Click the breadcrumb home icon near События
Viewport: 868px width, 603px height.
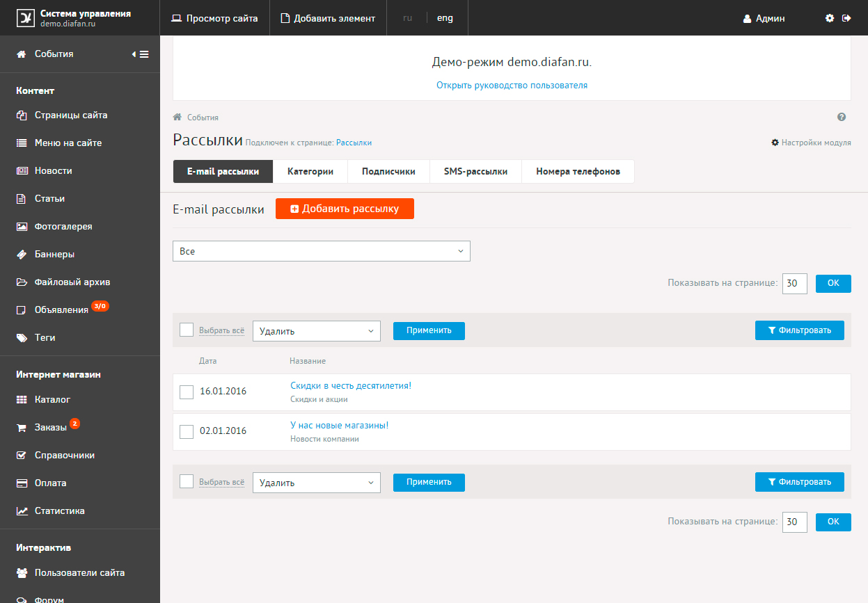coord(177,117)
